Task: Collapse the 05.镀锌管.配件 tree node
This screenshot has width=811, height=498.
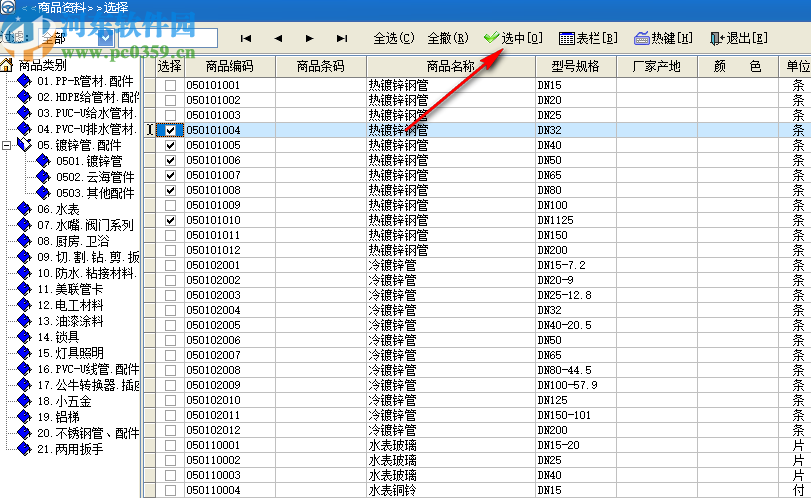Action: (x=6, y=145)
